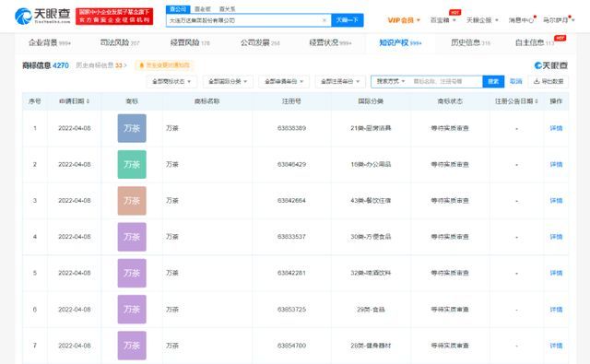Click the green 万茶 trademark image in row 2

[x=132, y=164]
